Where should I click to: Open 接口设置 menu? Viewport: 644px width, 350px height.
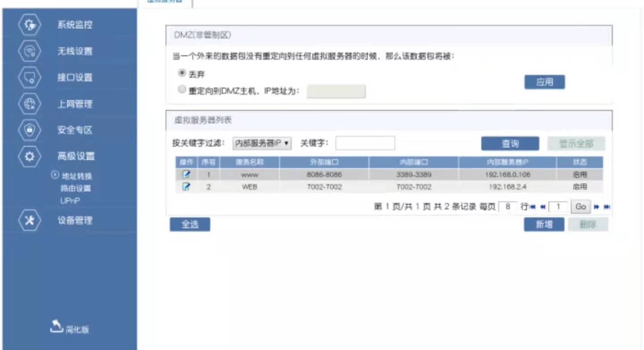(x=75, y=77)
